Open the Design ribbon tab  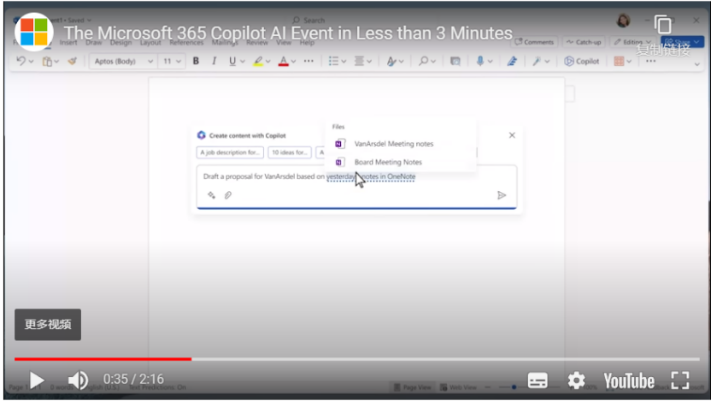(x=120, y=42)
